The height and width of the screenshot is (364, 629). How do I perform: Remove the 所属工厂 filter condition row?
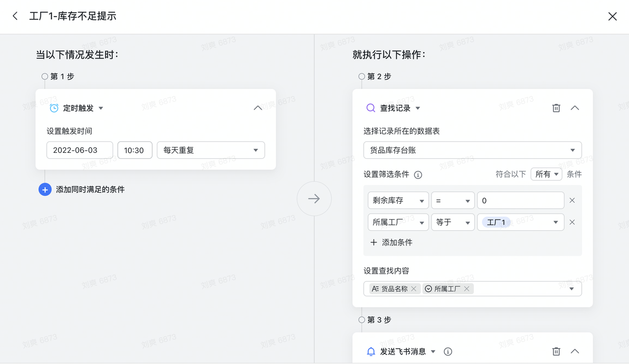tap(572, 222)
